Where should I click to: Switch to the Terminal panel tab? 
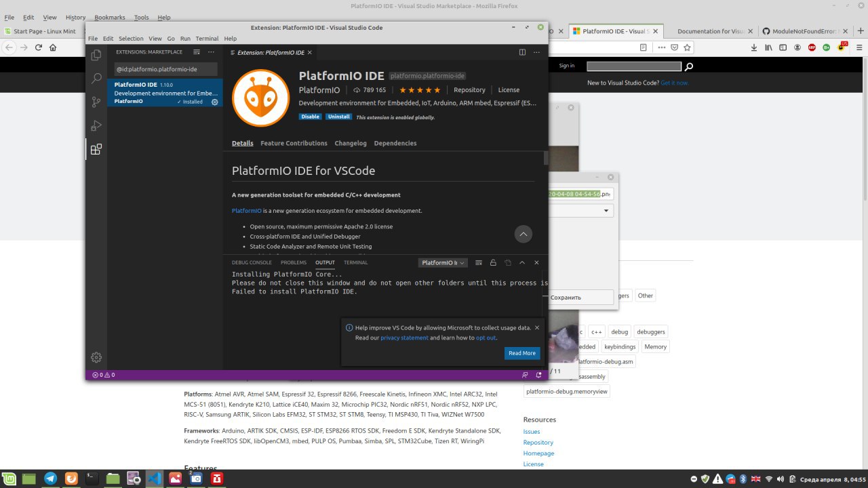(x=355, y=262)
